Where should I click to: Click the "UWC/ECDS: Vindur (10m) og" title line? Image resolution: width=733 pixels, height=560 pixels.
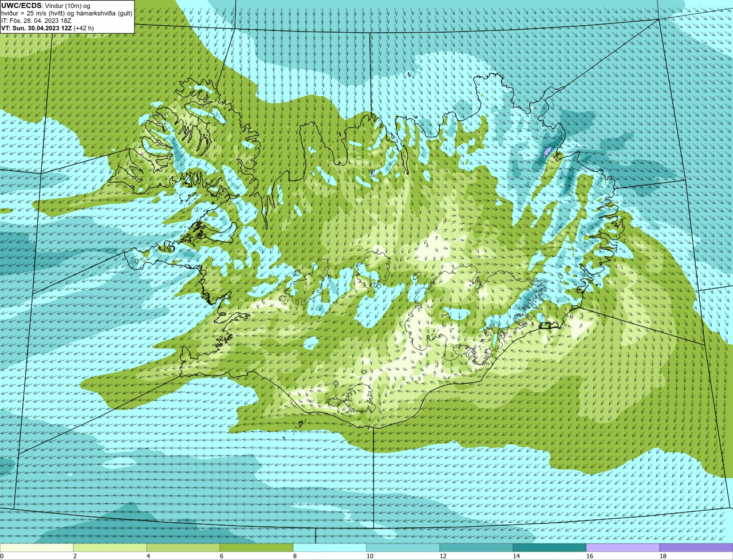tap(46, 6)
